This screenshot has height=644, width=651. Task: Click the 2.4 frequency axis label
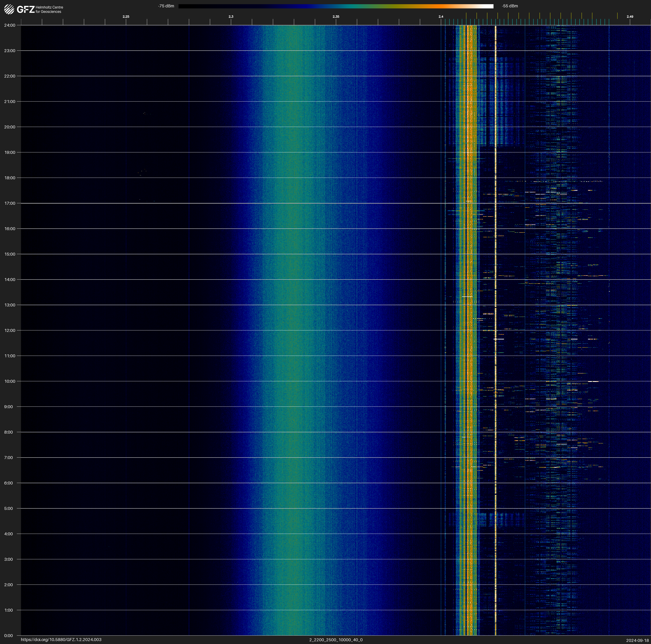coord(441,17)
